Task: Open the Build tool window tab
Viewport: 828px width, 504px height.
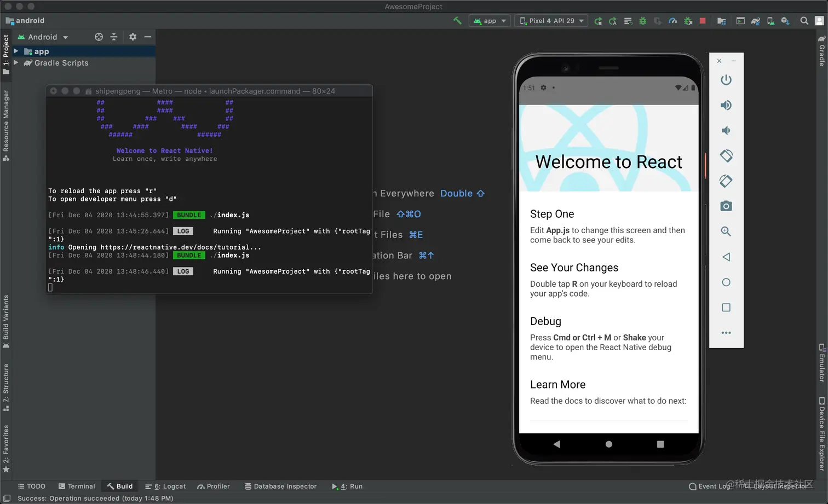Action: [120, 486]
